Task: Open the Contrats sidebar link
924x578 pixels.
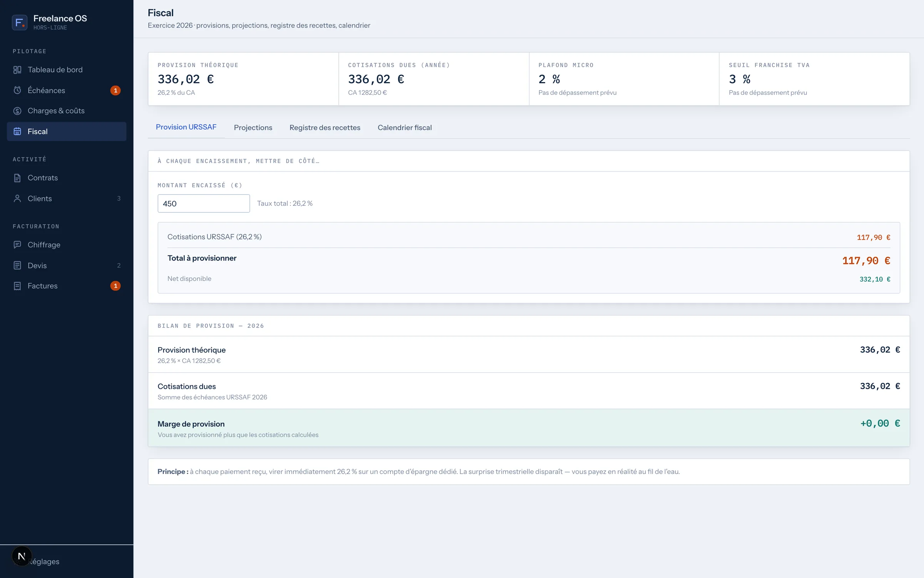Action: pos(67,178)
